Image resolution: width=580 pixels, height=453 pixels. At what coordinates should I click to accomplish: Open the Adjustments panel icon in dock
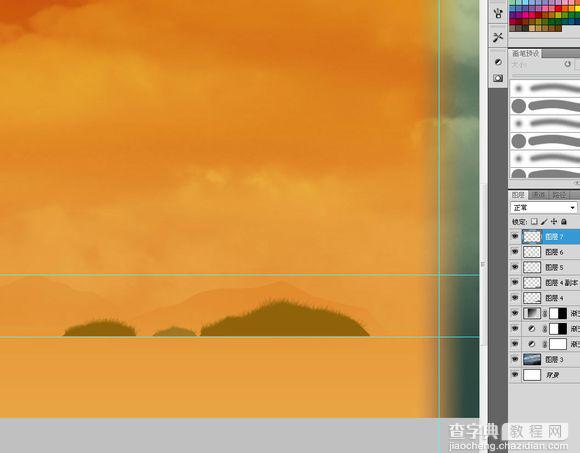coord(498,62)
